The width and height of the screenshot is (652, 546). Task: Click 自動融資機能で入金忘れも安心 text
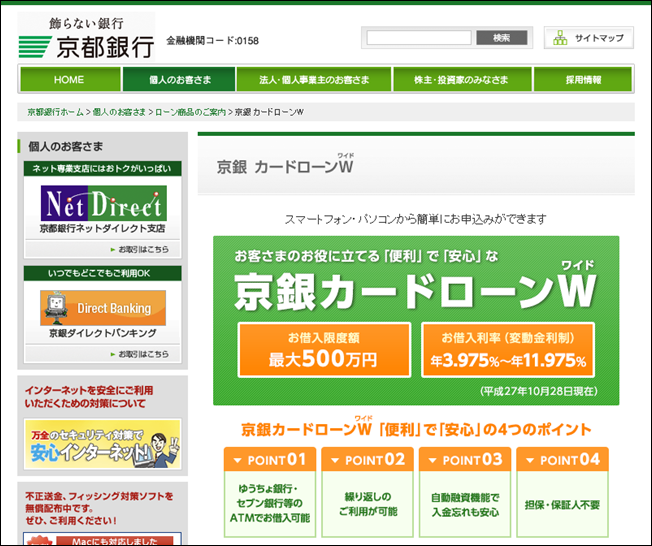point(465,504)
